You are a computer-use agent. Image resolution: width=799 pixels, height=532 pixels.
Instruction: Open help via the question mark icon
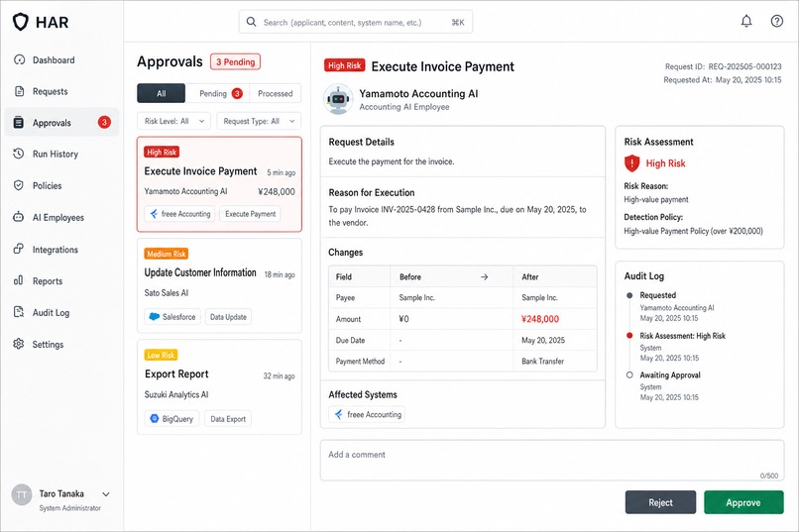coord(776,21)
